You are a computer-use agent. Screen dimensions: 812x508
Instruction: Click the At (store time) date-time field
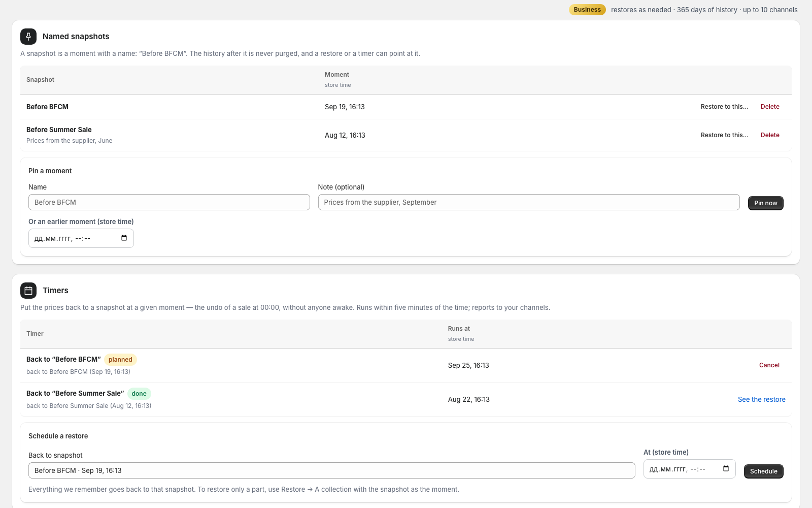pyautogui.click(x=689, y=469)
